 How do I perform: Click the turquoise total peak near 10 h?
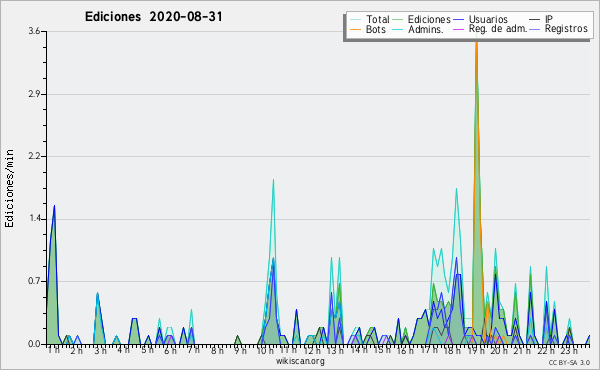coord(273,180)
